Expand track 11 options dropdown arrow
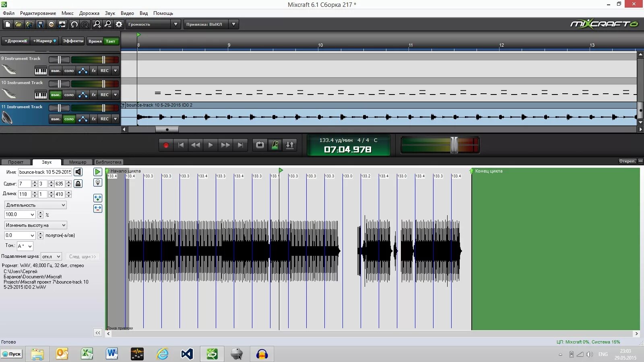 pyautogui.click(x=116, y=119)
